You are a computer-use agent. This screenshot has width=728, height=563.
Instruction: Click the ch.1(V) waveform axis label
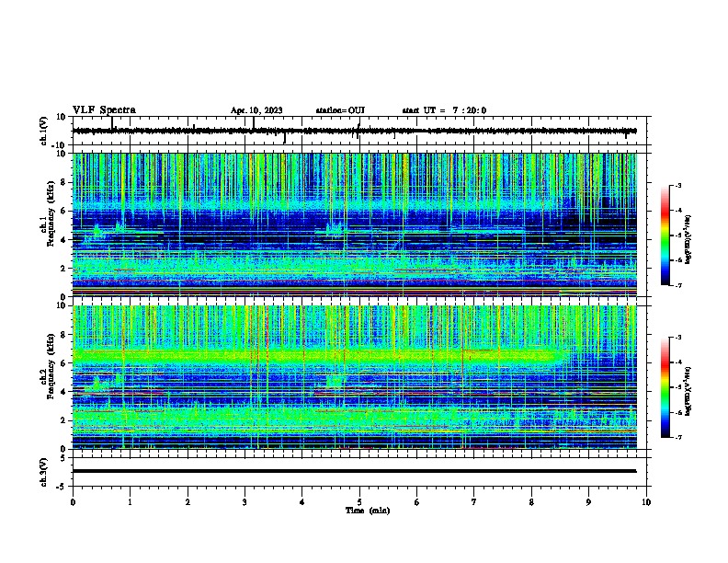[x=43, y=131]
